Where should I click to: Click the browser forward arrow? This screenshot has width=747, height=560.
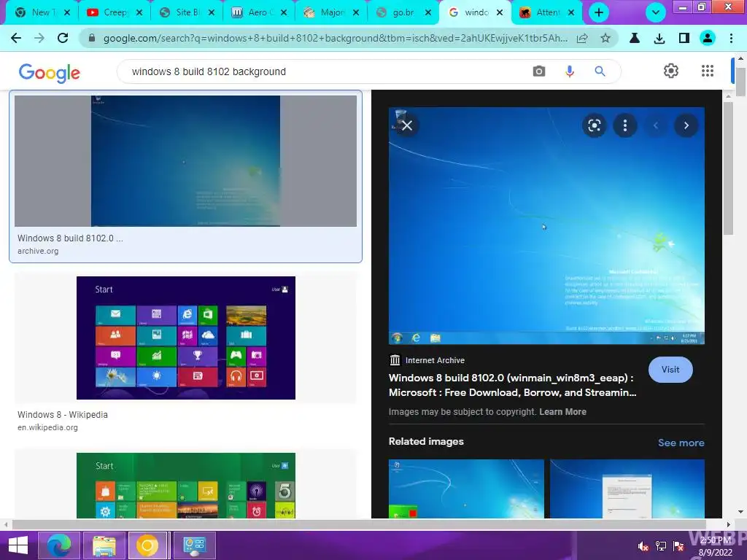coord(39,38)
